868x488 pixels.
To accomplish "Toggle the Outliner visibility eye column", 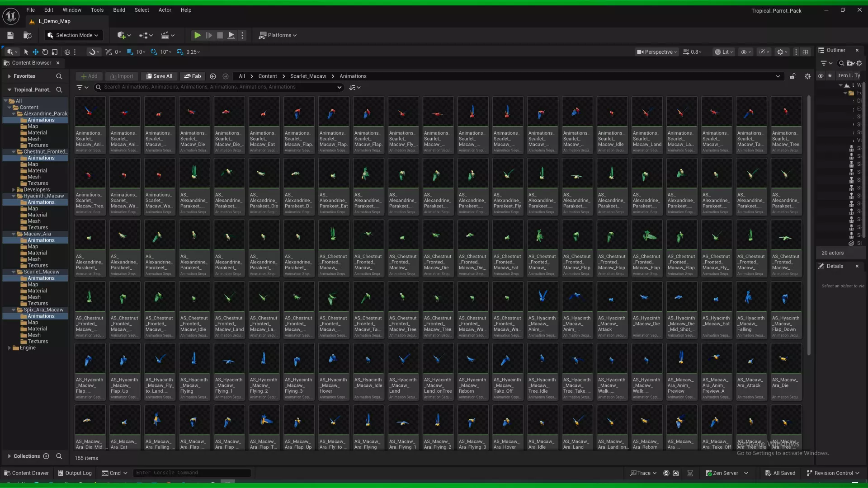I will click(821, 76).
